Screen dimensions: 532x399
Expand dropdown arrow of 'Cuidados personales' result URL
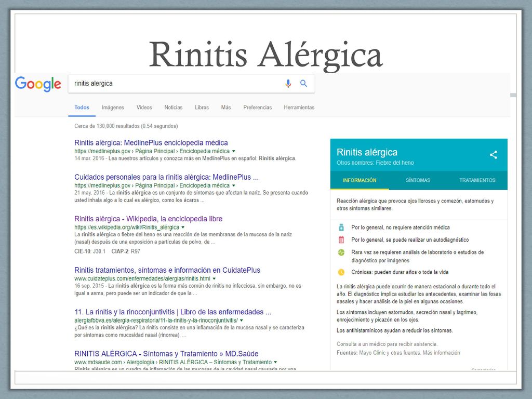[x=233, y=185]
